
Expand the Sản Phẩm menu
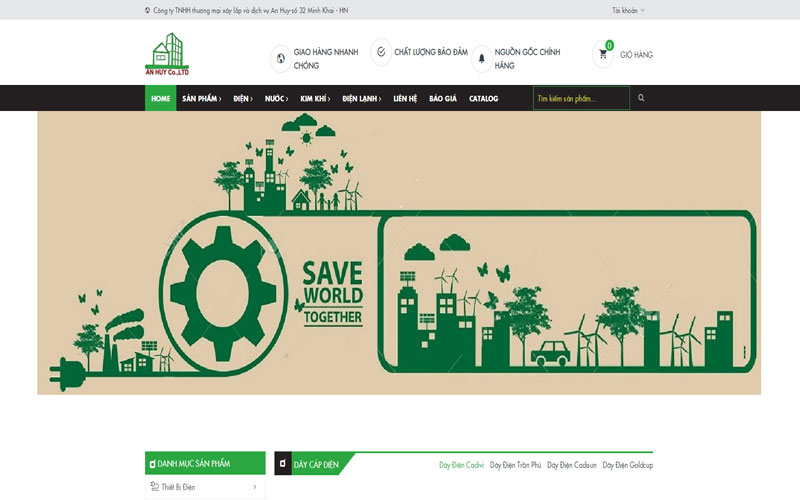(201, 99)
